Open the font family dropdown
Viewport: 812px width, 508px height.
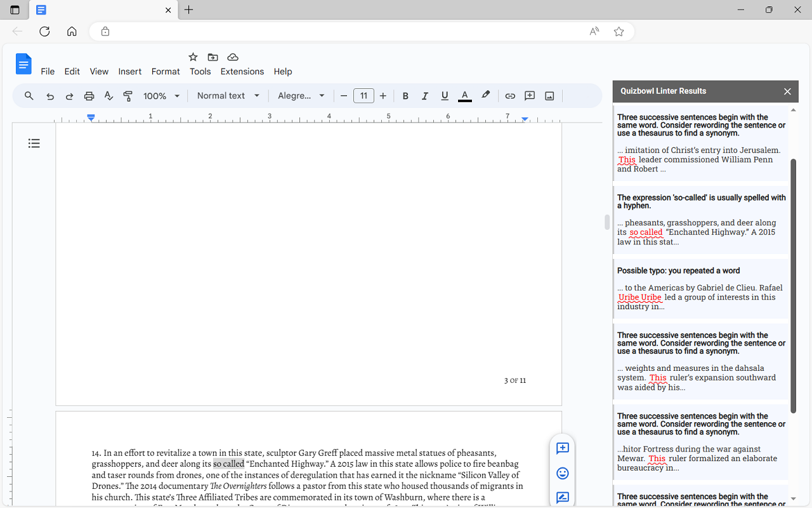(x=301, y=96)
